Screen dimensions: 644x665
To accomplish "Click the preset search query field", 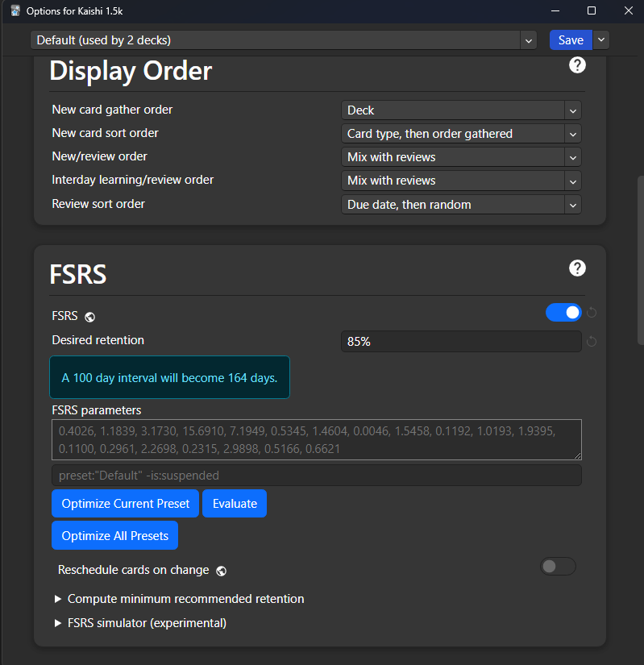I will click(x=317, y=476).
